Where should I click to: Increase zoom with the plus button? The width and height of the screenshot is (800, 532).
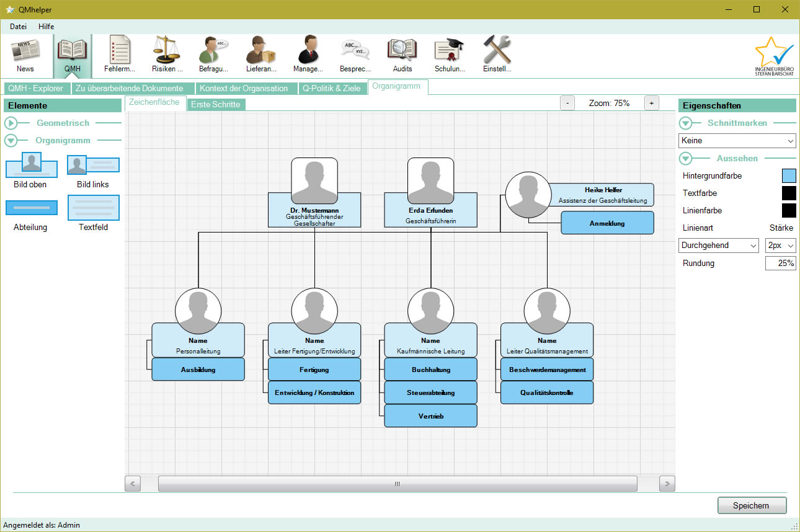click(x=651, y=104)
